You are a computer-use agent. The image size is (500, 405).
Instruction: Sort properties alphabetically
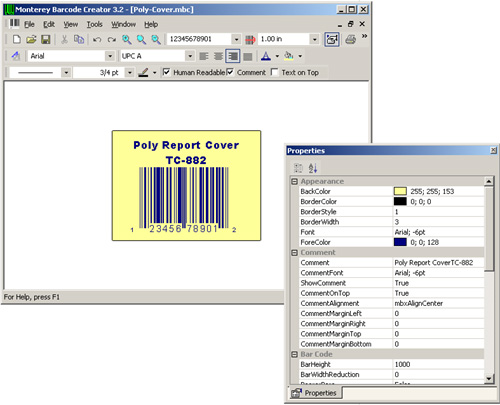tap(313, 168)
